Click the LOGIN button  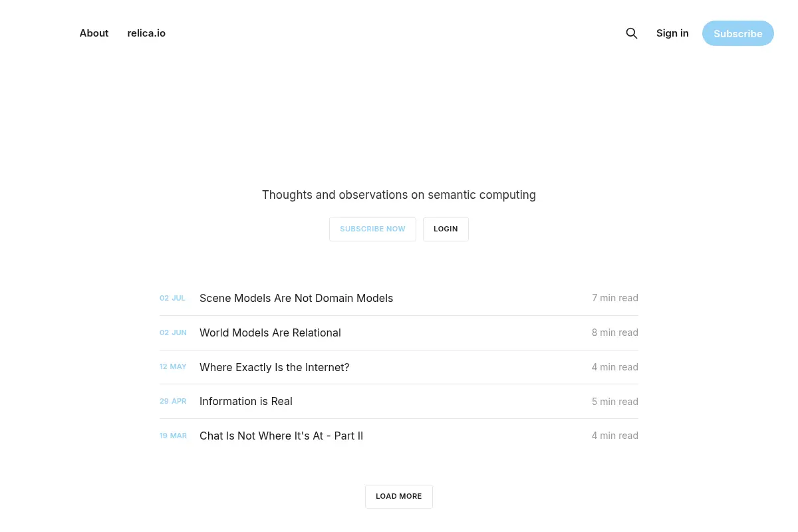446,229
